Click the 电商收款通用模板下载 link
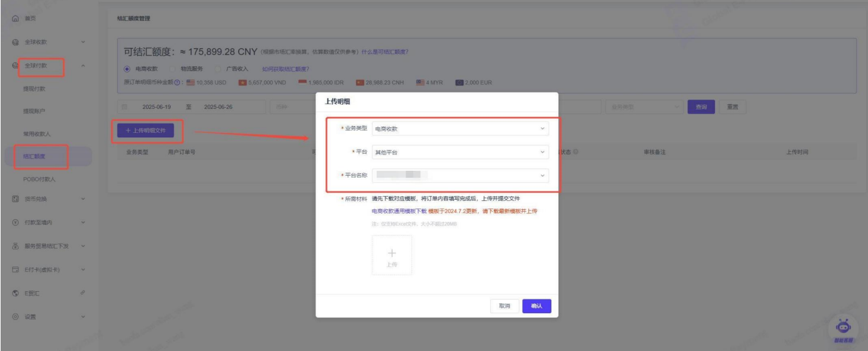Image resolution: width=868 pixels, height=351 pixels. click(399, 211)
